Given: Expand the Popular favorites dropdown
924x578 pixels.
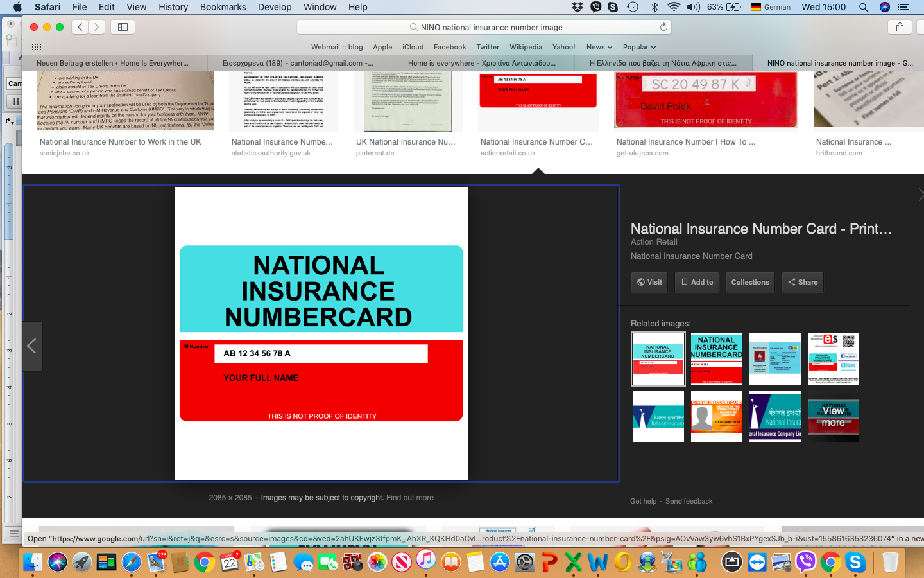Looking at the screenshot, I should (x=639, y=47).
